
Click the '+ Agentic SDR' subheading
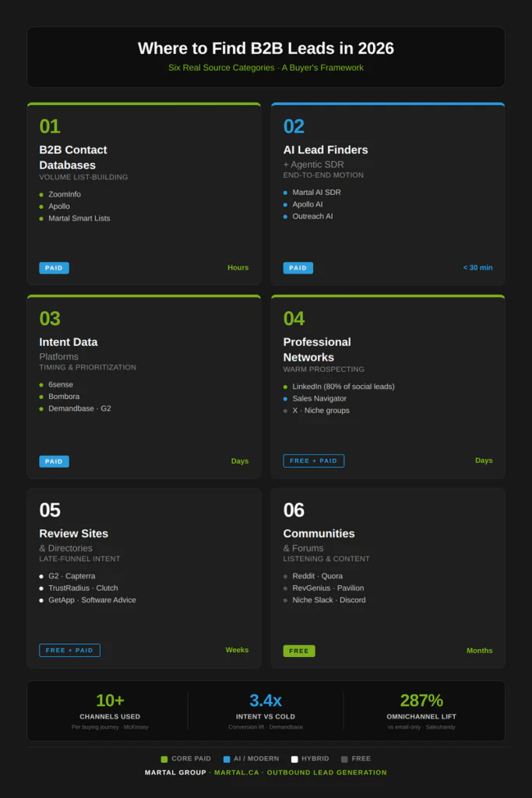coord(313,164)
